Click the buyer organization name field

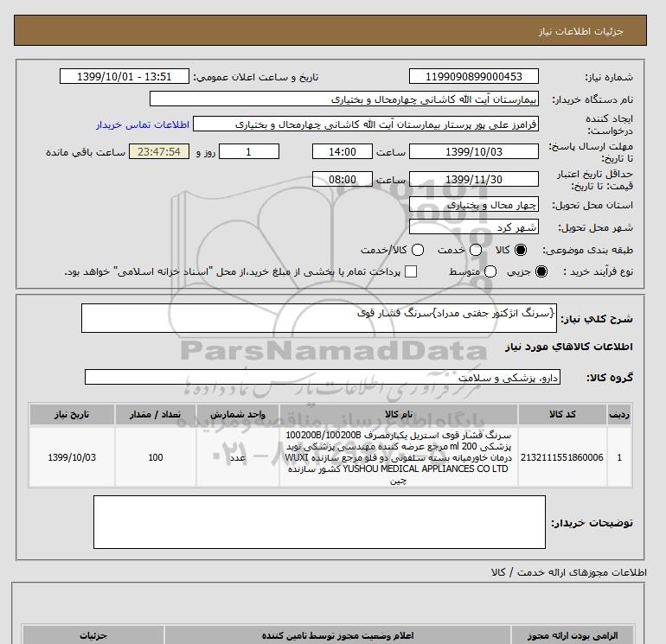click(344, 99)
